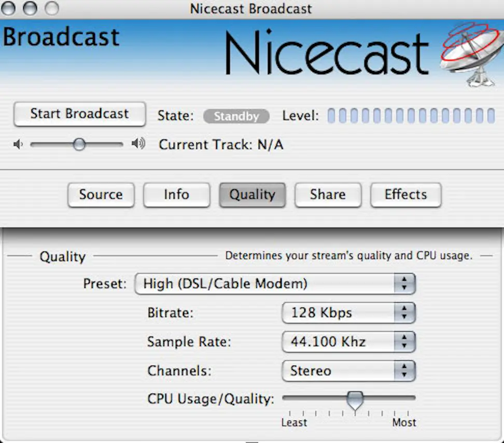Click the Channels stepper arrows
The image size is (504, 443).
point(403,370)
